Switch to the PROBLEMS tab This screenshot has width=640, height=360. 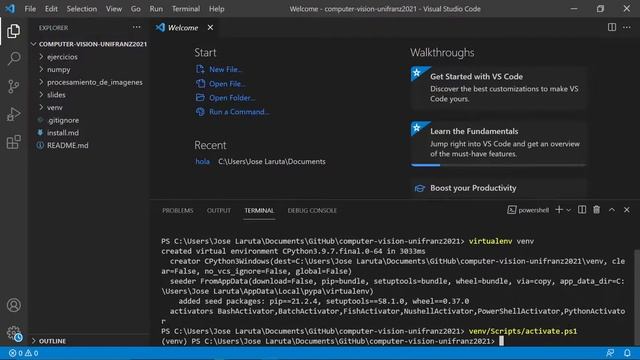(x=178, y=211)
